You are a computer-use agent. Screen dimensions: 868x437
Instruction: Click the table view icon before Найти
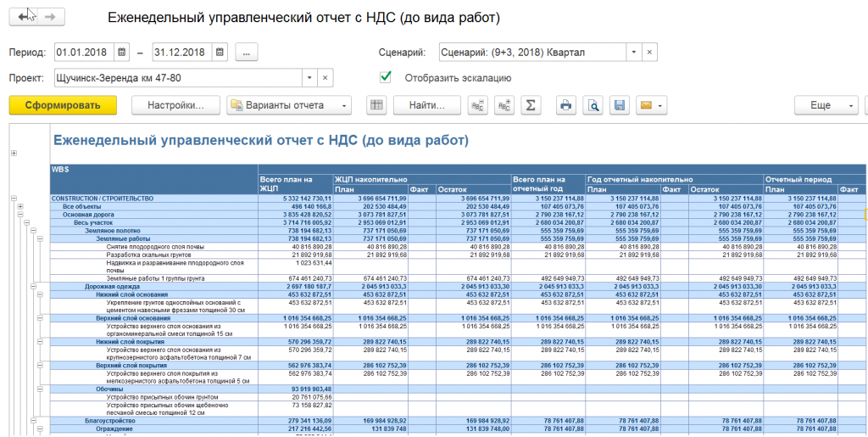[x=377, y=105]
